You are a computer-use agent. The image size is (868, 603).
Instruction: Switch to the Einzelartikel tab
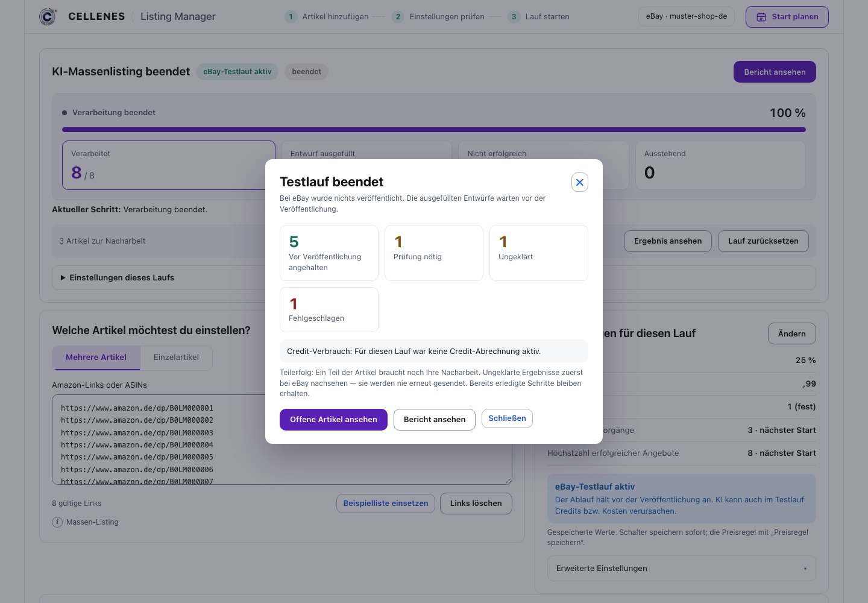[x=176, y=358]
